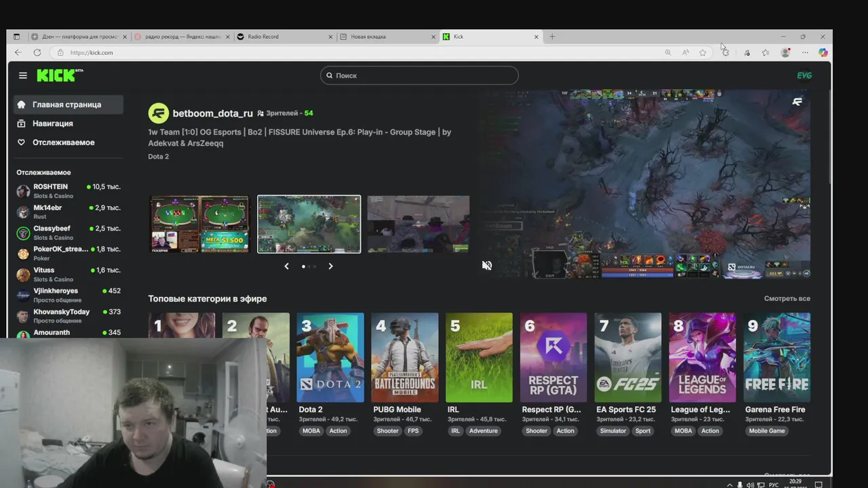Close the Radio Record tab
Viewport: 868px width, 488px height.
330,37
